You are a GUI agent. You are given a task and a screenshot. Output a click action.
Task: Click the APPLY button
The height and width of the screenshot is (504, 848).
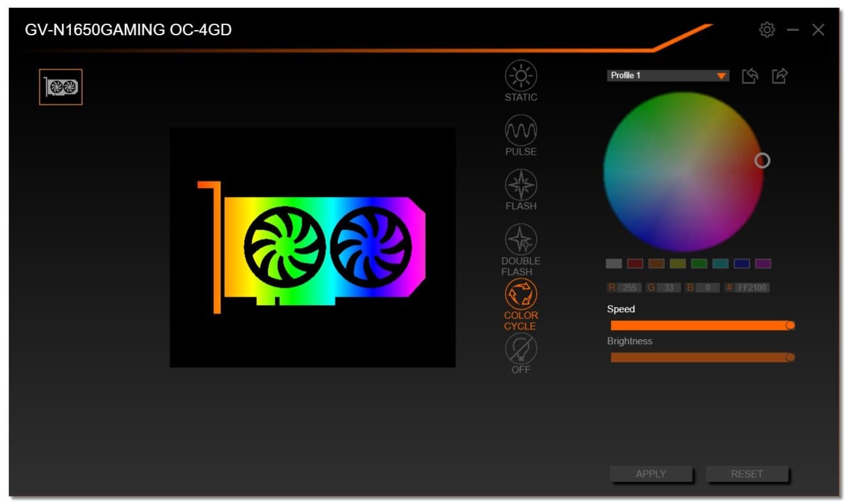[x=651, y=474]
